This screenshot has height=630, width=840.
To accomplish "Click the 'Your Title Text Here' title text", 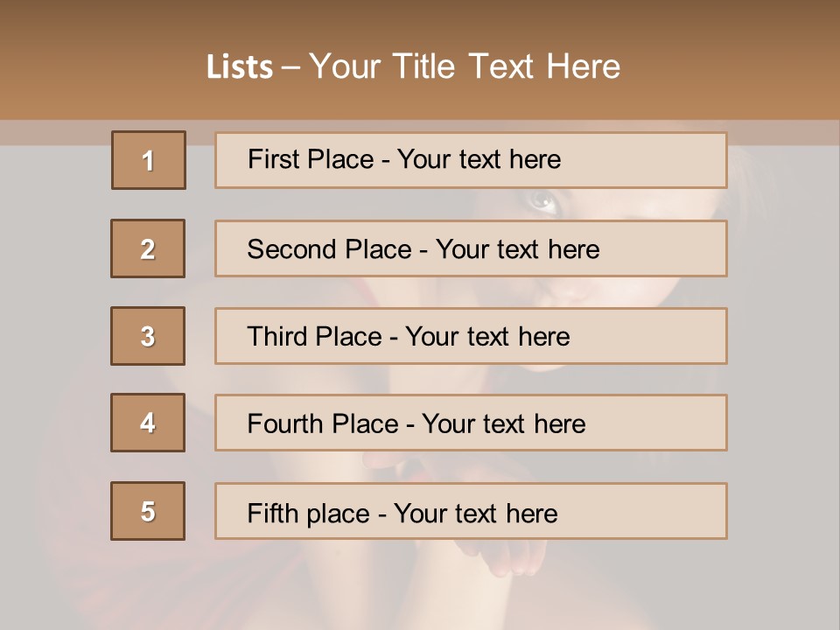I will tap(465, 67).
